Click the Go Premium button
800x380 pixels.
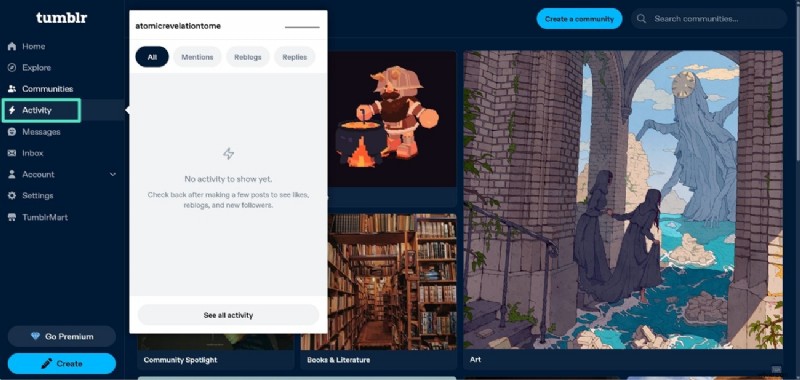(x=62, y=337)
